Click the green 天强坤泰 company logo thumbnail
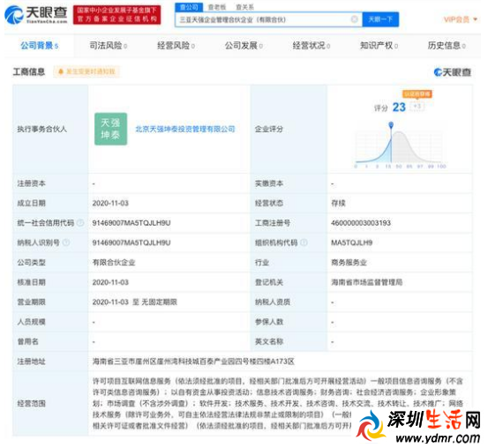The image size is (488, 448). tap(111, 129)
